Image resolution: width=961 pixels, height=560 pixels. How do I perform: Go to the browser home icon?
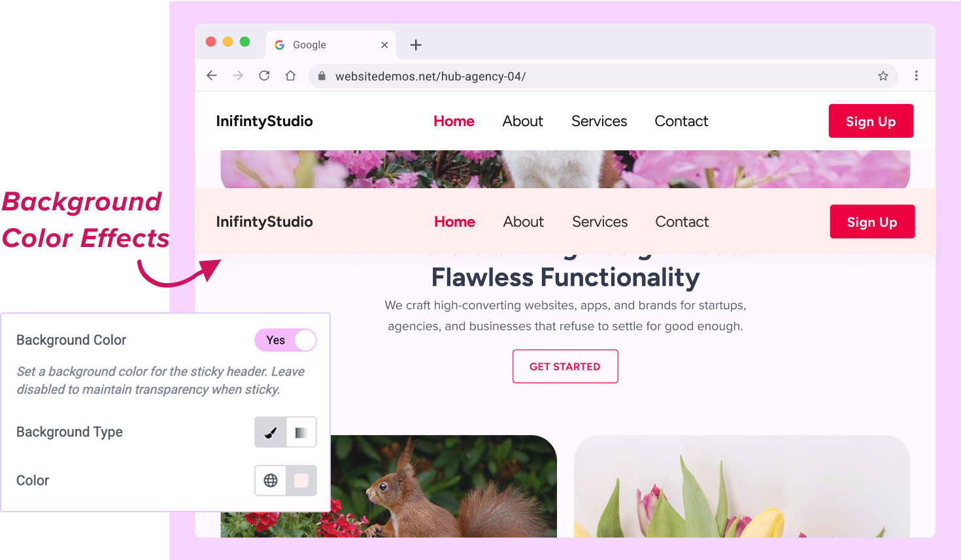290,76
